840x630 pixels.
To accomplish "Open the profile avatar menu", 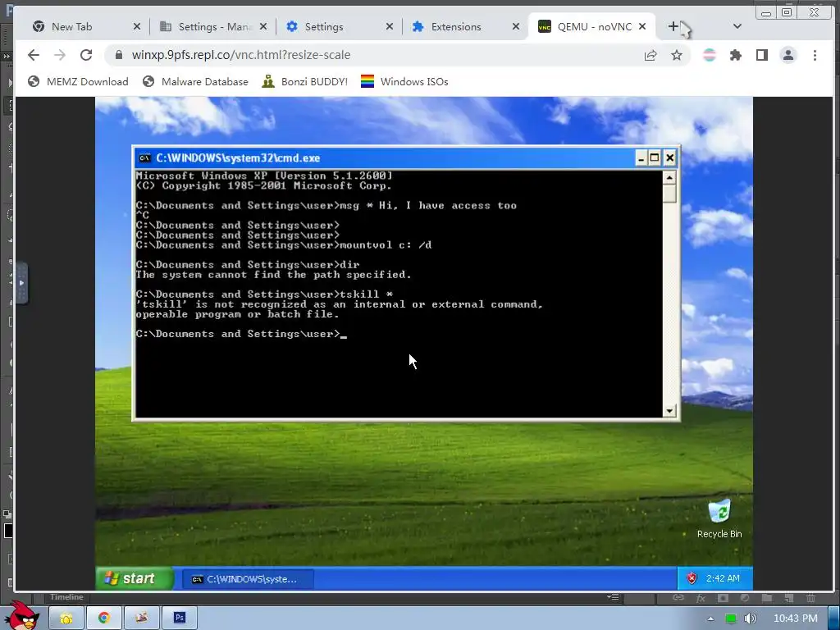I will [x=788, y=55].
